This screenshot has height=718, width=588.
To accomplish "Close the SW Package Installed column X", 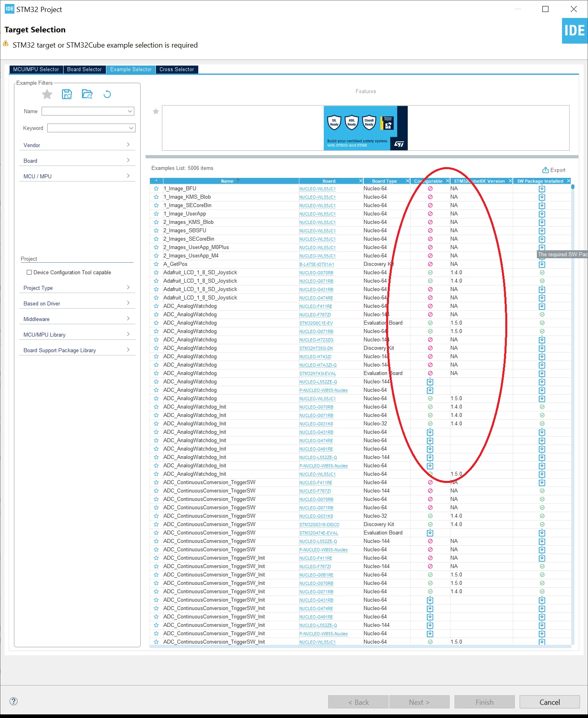I will 568,181.
